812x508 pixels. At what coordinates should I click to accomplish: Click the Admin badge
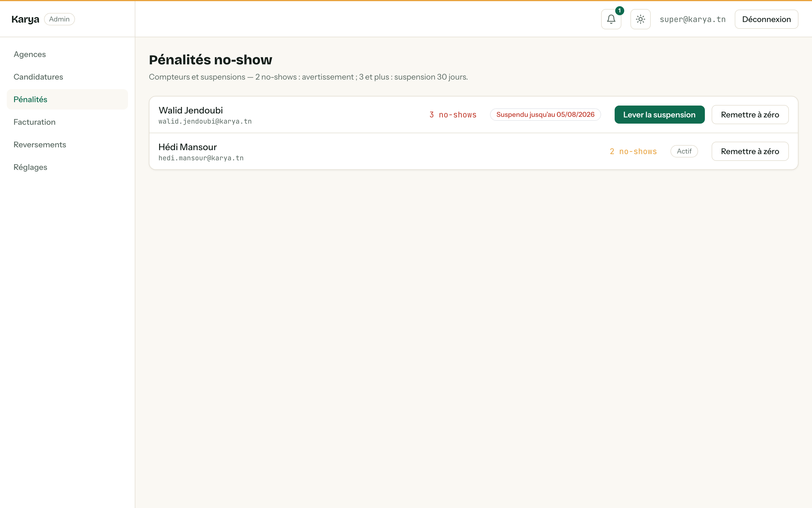click(59, 19)
